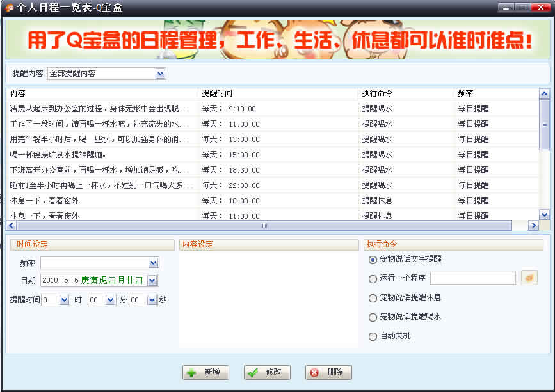This screenshot has width=555, height=392.
Task: Select 宠物说话提醒喝水 radio option
Action: (373, 317)
